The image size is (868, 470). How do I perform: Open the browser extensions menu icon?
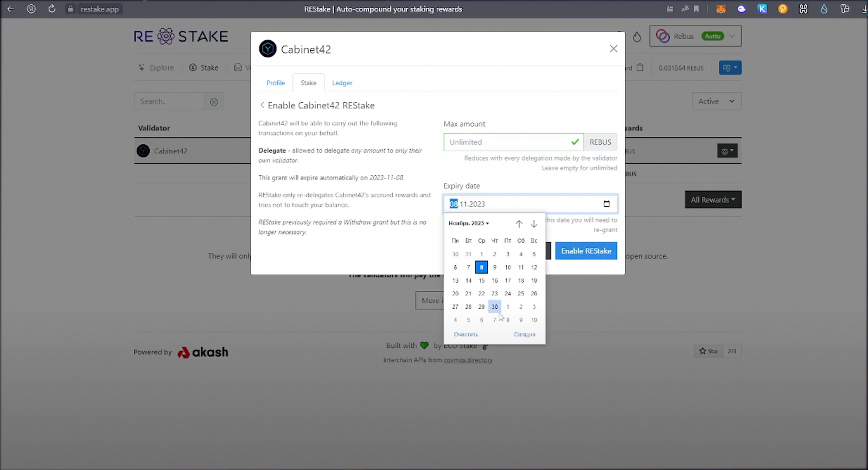coord(845,9)
